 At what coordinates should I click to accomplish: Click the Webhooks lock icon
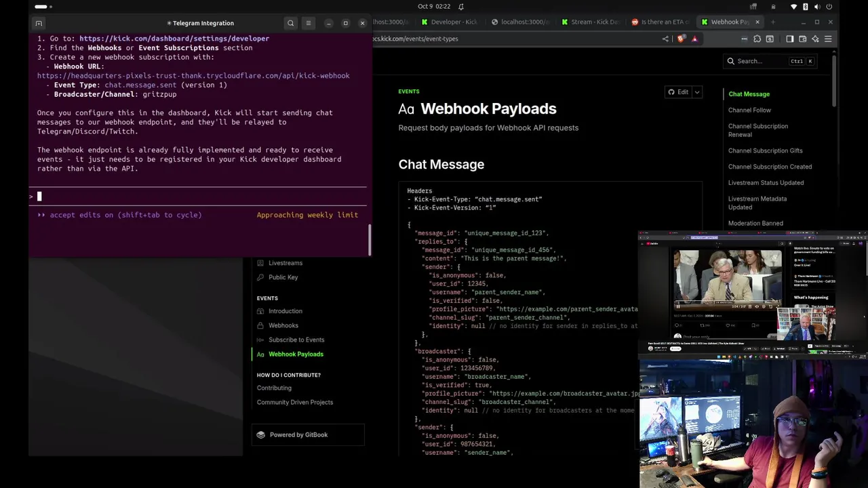260,325
